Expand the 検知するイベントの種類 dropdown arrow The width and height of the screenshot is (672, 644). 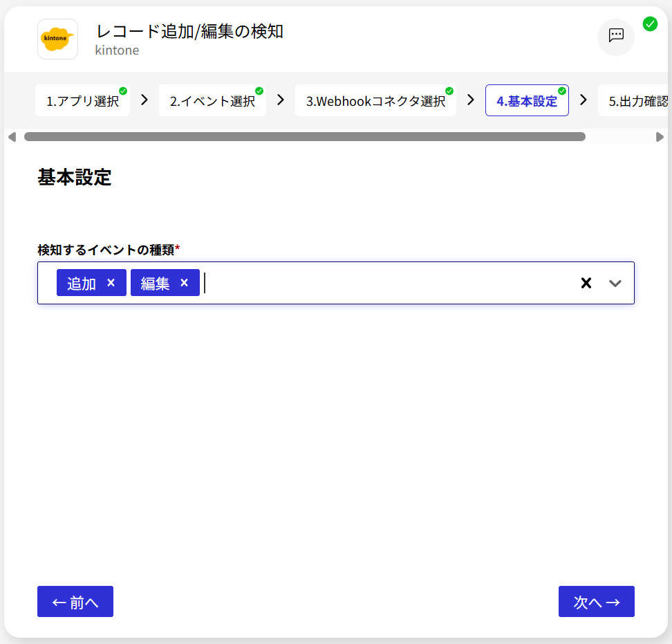coord(615,283)
